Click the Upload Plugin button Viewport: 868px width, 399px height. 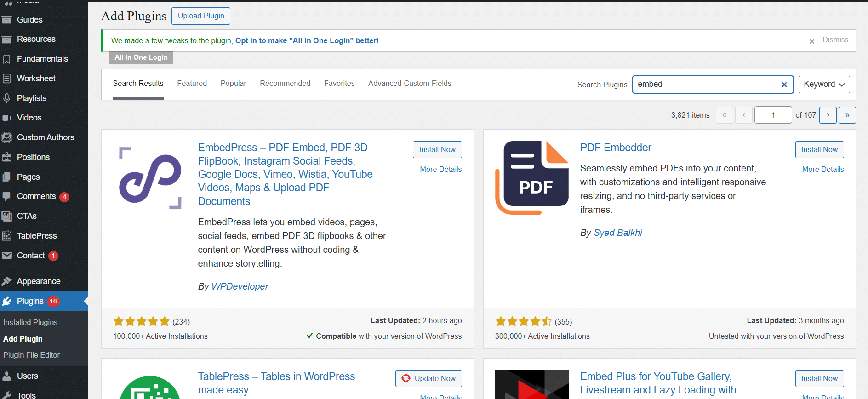(201, 16)
